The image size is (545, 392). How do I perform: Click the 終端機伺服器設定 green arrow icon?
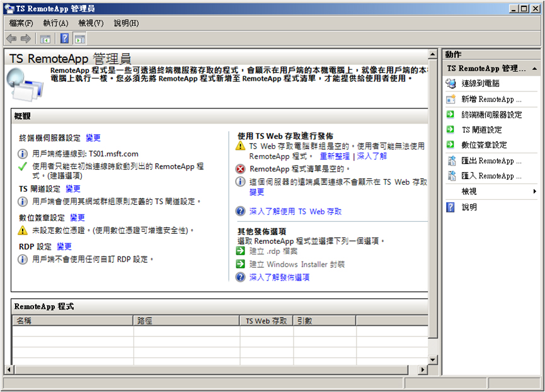(450, 114)
